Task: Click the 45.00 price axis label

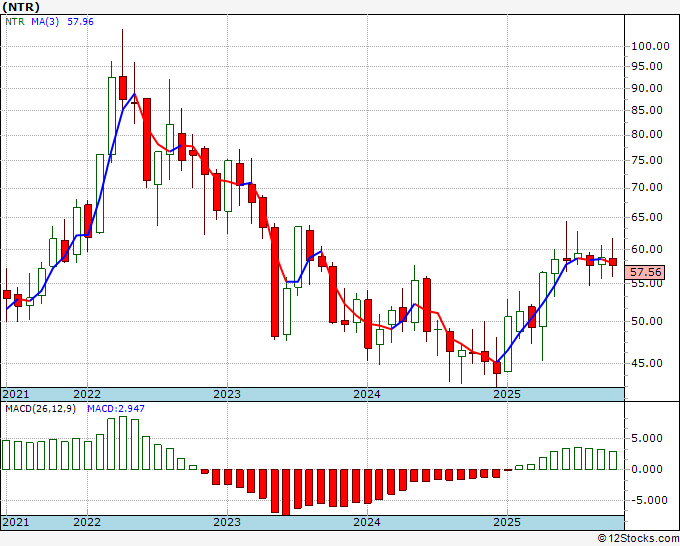Action: pos(647,363)
